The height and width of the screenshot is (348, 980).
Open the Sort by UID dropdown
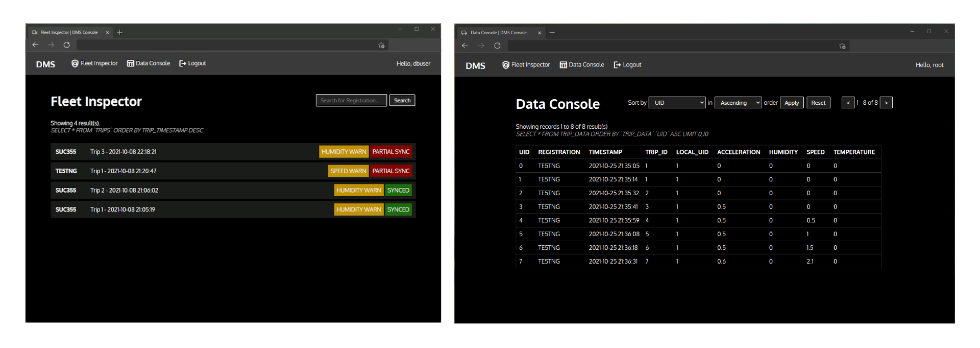[x=677, y=103]
